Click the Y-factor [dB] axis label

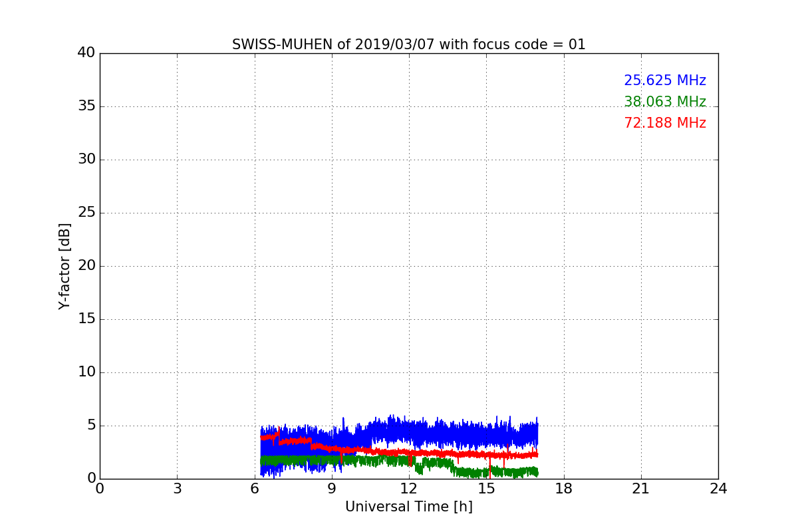(x=65, y=266)
